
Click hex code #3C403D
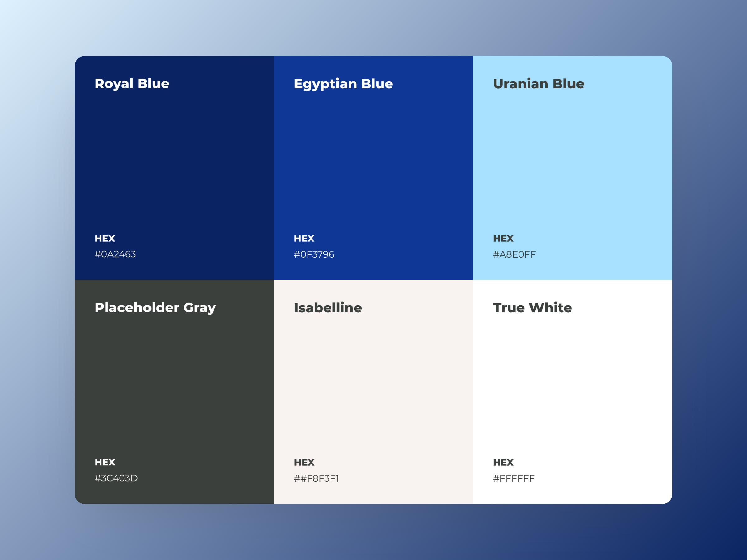click(116, 478)
